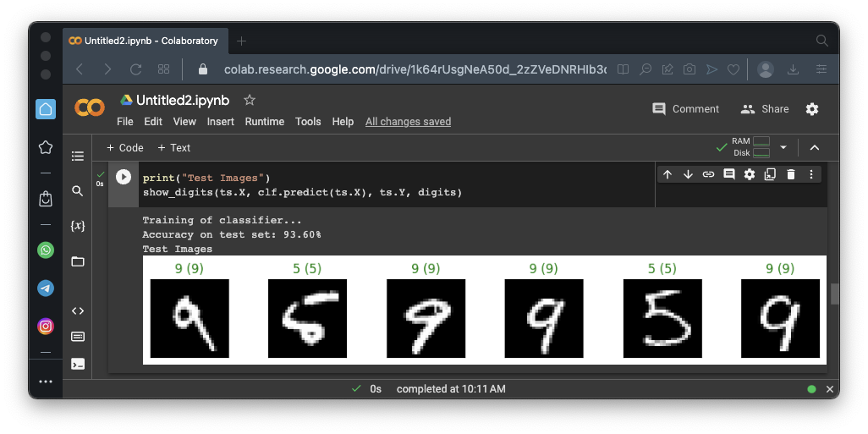868x434 pixels.
Task: Add a new Code cell
Action: click(124, 148)
